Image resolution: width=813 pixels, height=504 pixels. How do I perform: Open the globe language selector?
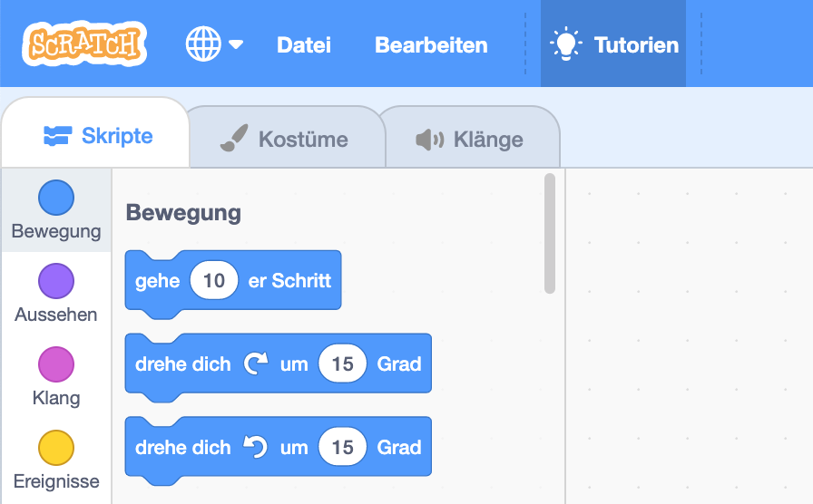(x=203, y=44)
